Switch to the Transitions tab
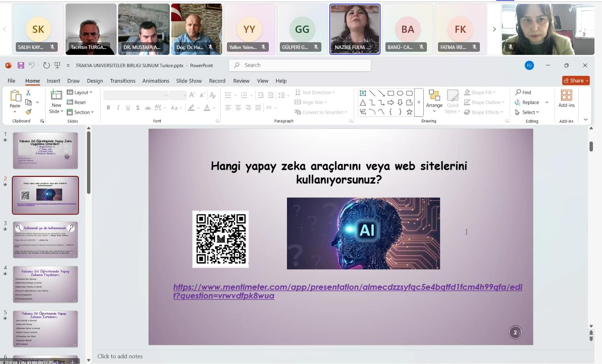Image resolution: width=602 pixels, height=364 pixels. (123, 81)
